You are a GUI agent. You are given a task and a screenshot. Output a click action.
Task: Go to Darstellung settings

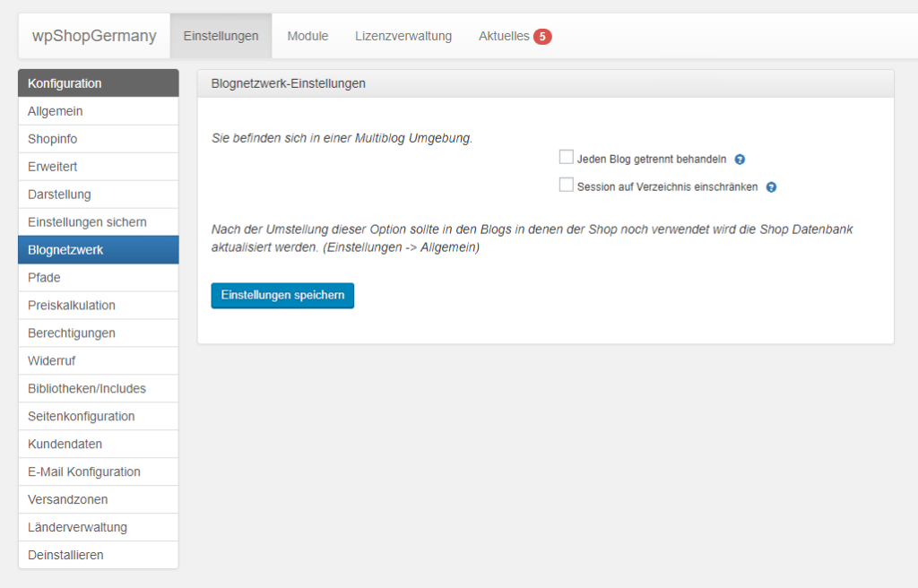(99, 195)
